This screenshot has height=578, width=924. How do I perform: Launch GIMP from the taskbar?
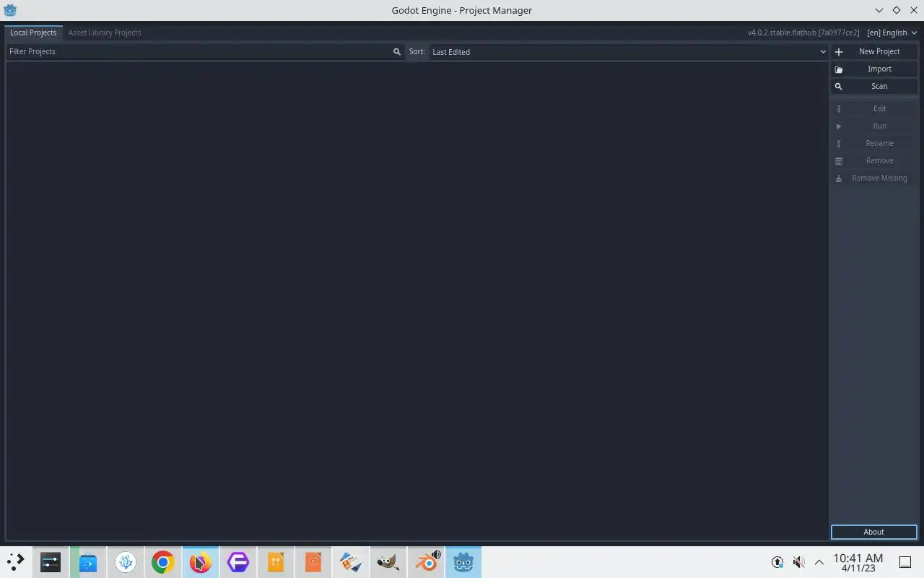(388, 562)
